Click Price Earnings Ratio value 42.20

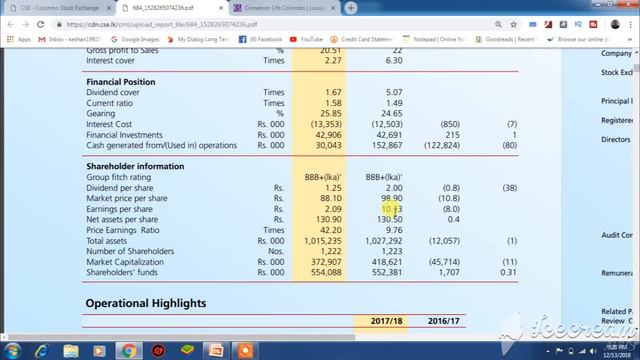[x=331, y=230]
